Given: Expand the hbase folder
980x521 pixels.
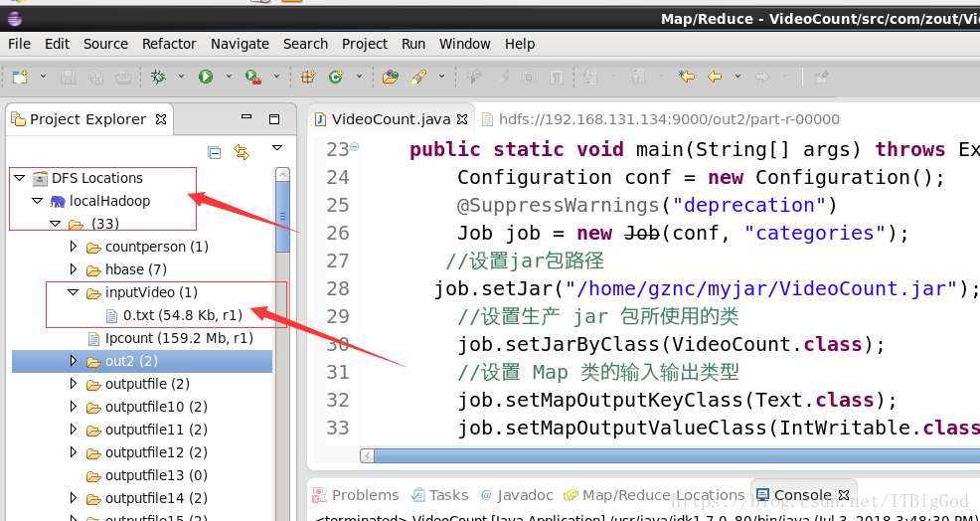Looking at the screenshot, I should click(x=74, y=269).
